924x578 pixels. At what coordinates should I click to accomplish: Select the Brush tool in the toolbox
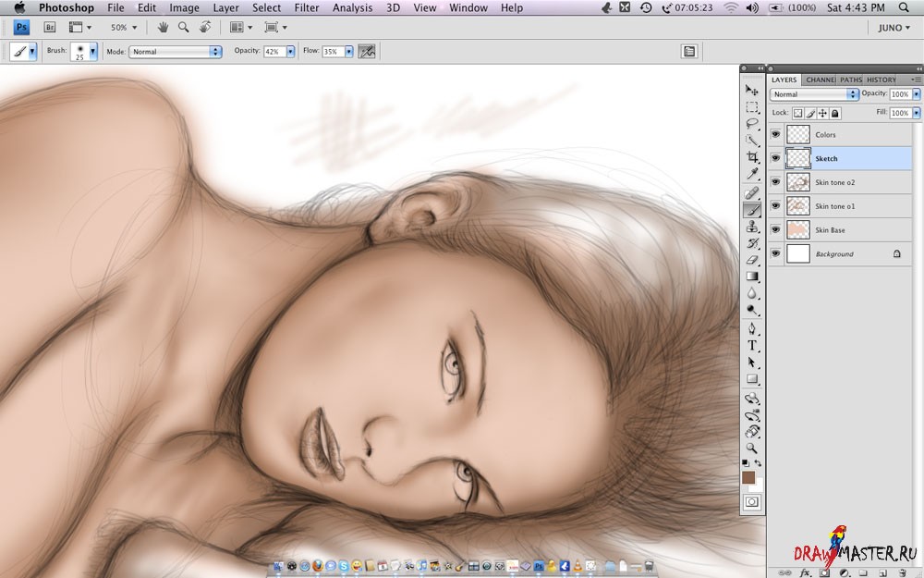pyautogui.click(x=752, y=209)
